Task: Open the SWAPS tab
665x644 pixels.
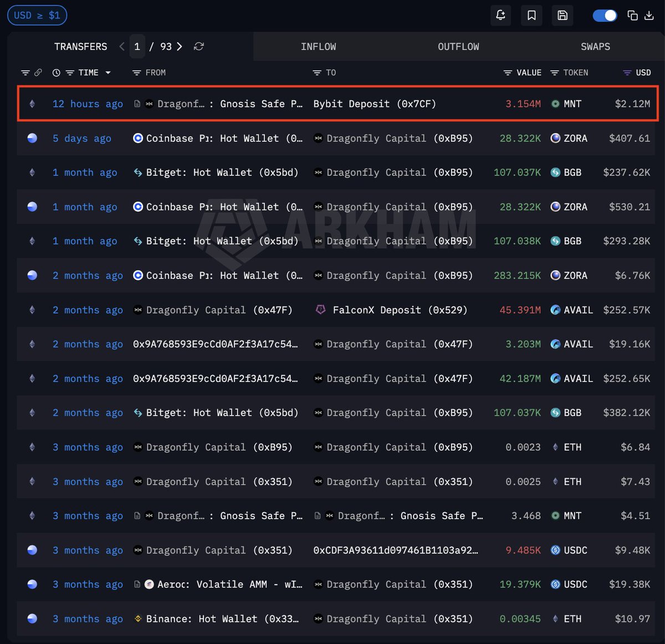Action: tap(595, 47)
